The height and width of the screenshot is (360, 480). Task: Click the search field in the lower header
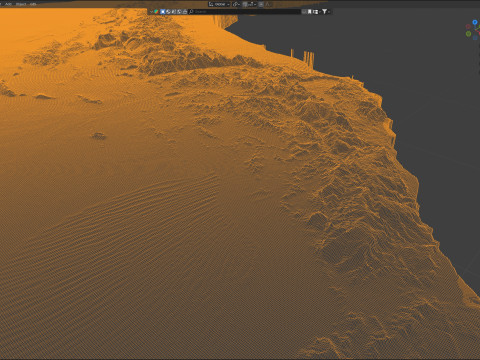pos(245,12)
